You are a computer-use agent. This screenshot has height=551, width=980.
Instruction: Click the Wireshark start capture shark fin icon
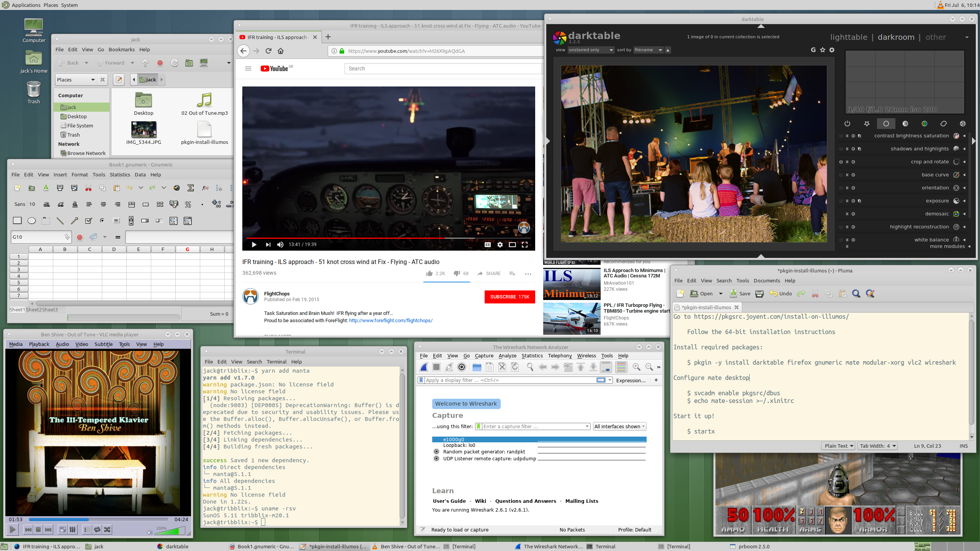424,367
